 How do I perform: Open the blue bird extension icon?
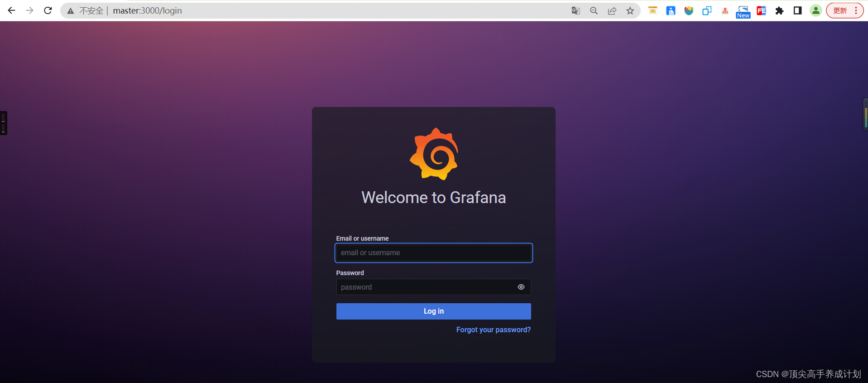(x=671, y=11)
